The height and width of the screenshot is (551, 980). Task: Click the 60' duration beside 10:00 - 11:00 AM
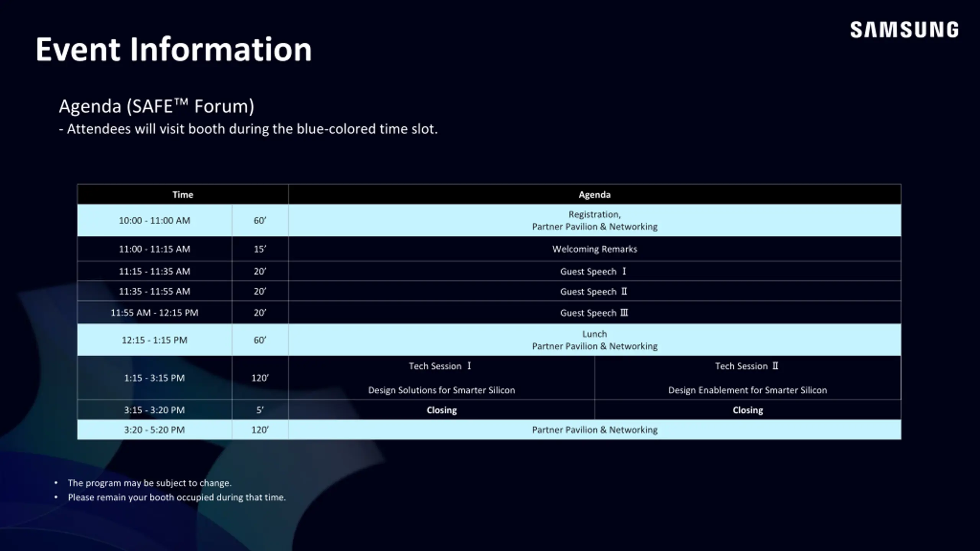[x=260, y=220]
